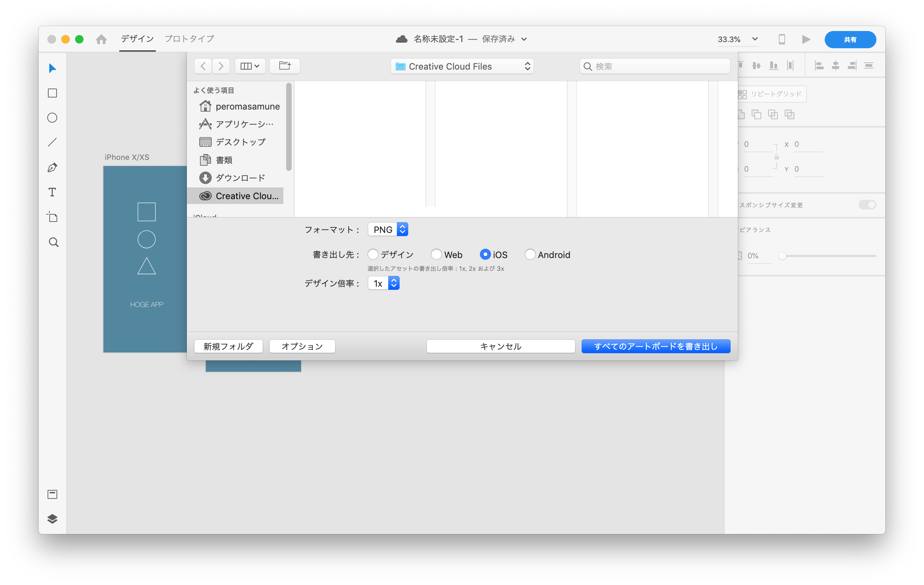Image resolution: width=924 pixels, height=585 pixels.
Task: Click align right icon in properties panel
Action: (x=852, y=66)
